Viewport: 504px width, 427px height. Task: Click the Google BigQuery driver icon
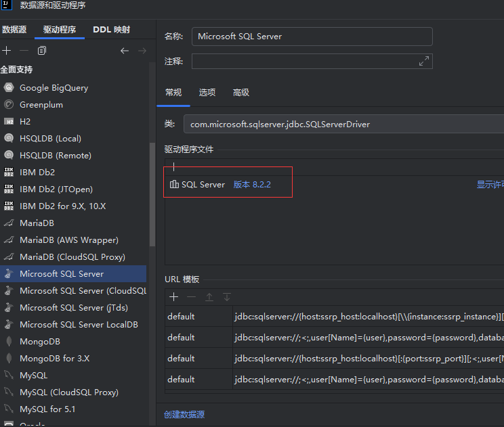[9, 87]
